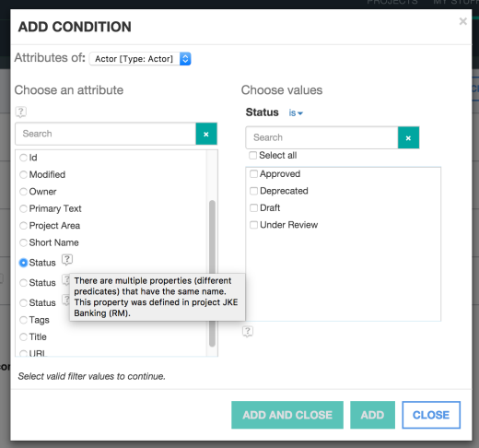Open the Attributes of Actor dropdown
Screen dimensions: 479x448
pos(140,59)
